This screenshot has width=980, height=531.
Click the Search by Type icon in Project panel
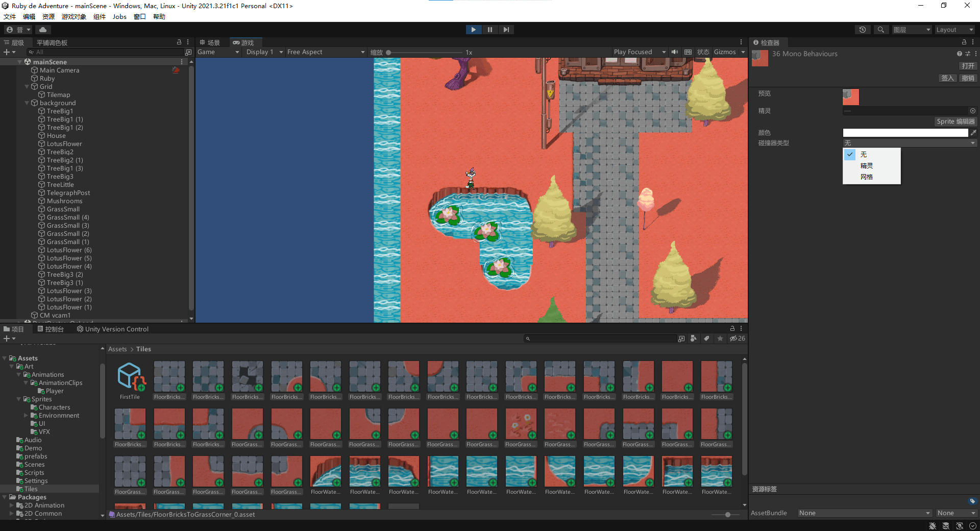pos(693,339)
